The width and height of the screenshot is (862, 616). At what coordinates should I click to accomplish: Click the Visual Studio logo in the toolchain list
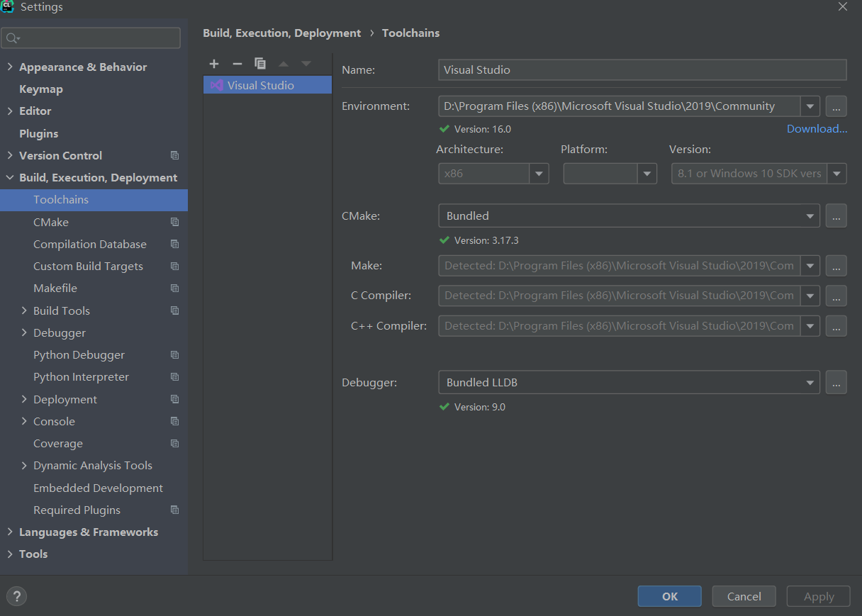click(216, 84)
